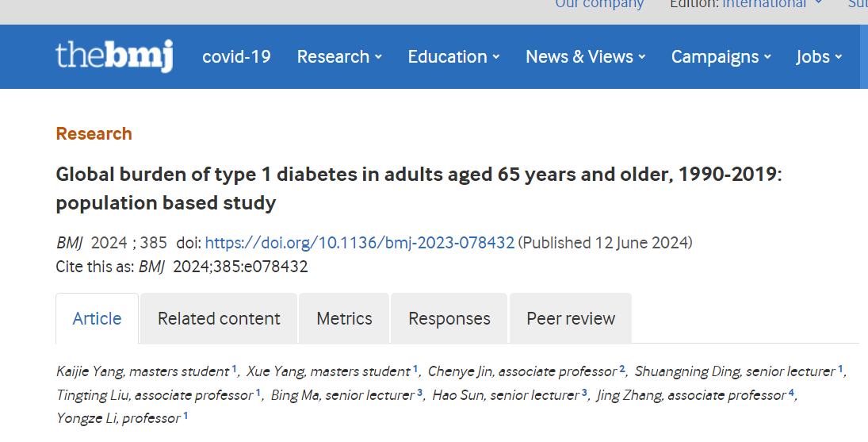Expand the Research dropdown menu

(x=339, y=56)
